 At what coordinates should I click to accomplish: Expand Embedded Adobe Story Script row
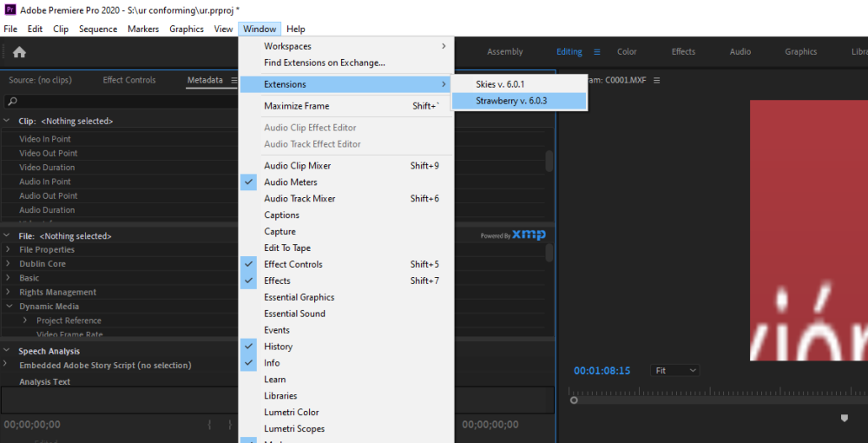[x=5, y=364]
